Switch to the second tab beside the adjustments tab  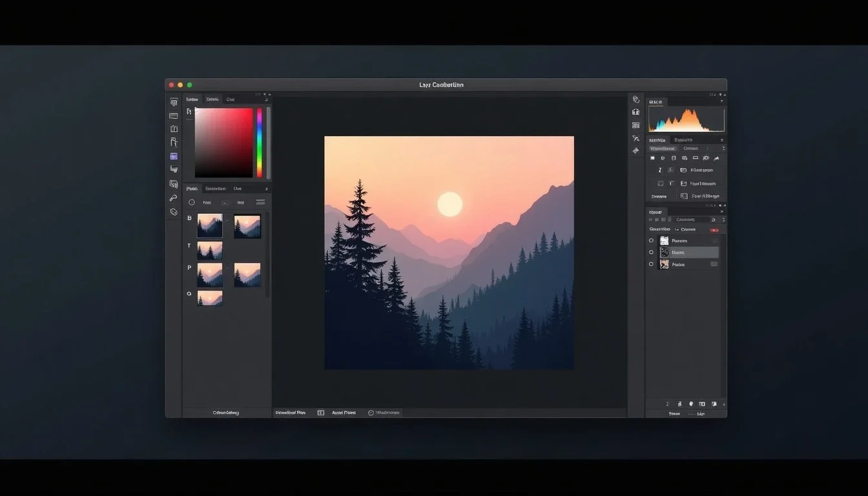[683, 140]
